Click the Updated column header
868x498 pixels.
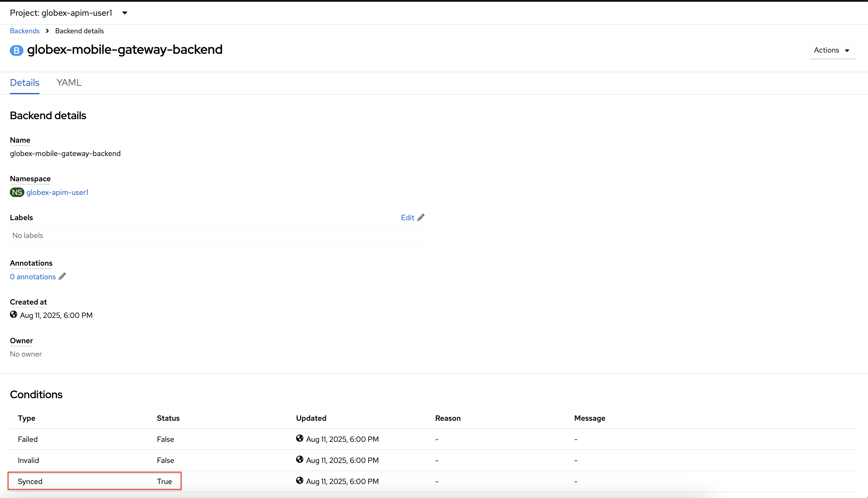[311, 418]
